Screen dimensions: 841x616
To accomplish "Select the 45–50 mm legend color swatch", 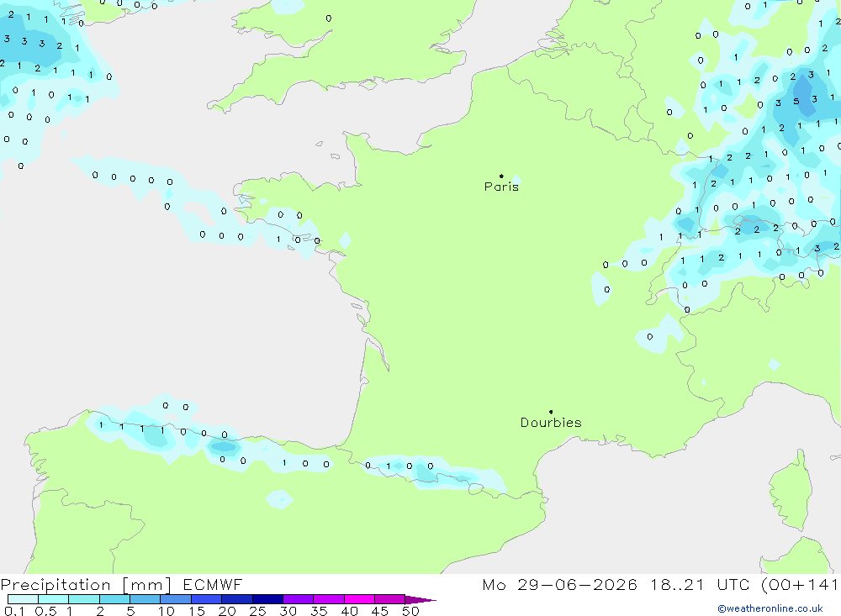I will pos(390,599).
